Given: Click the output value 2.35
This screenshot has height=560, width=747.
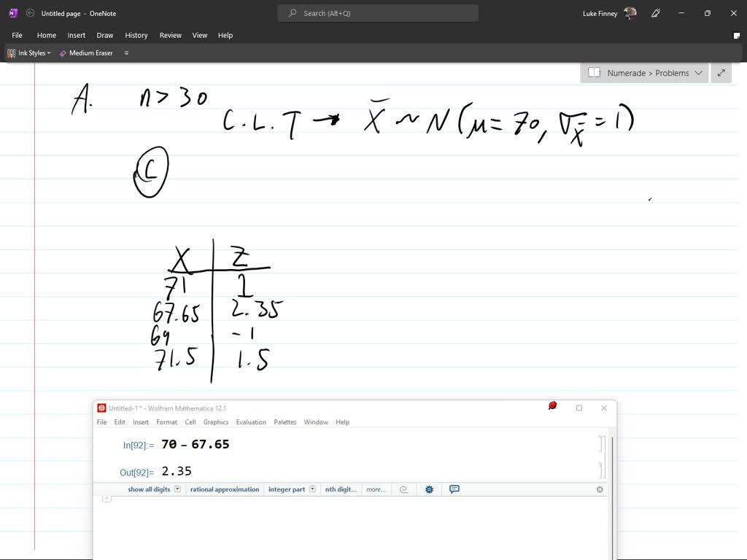Looking at the screenshot, I should (177, 471).
